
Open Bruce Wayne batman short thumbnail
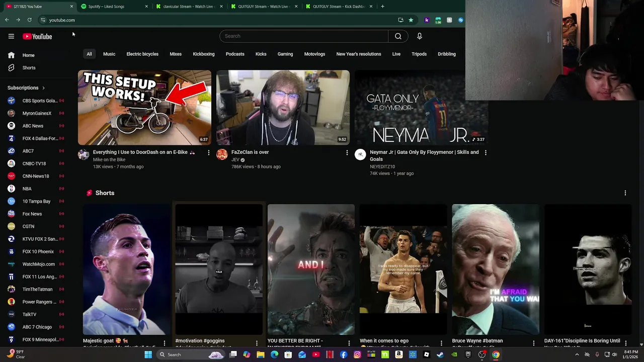(x=496, y=269)
